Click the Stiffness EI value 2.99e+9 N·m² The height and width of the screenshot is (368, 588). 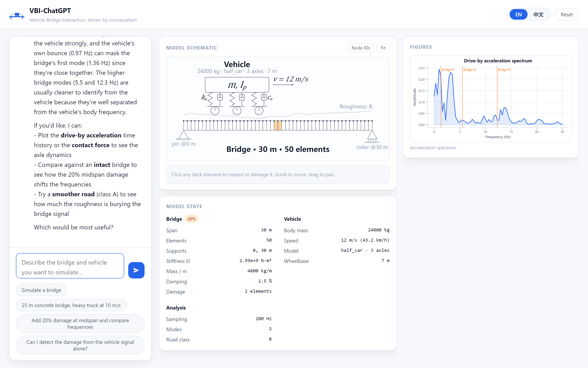255,260
